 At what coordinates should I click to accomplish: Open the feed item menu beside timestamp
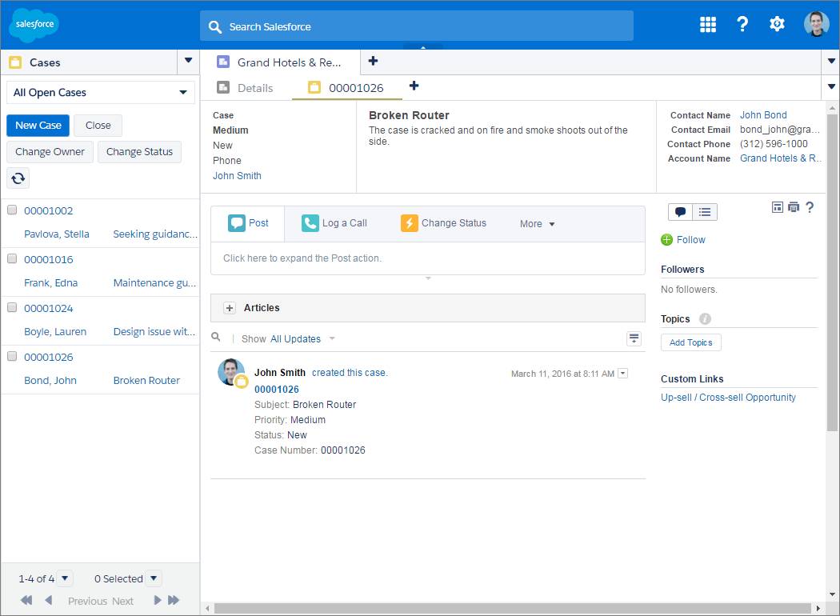tap(622, 374)
